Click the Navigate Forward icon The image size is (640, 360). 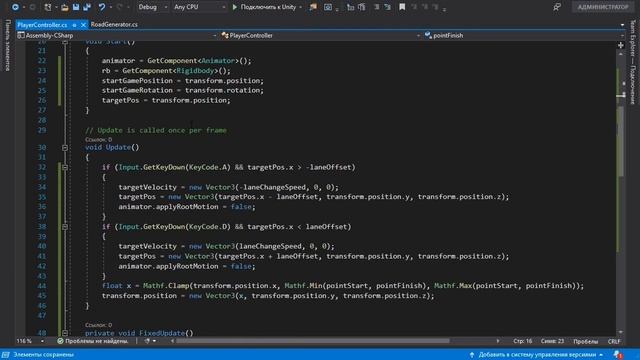[33, 7]
